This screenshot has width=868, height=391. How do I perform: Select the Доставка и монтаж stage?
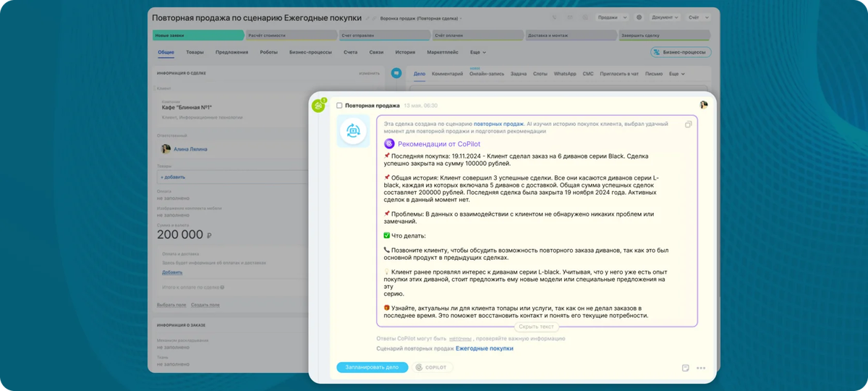pos(570,35)
